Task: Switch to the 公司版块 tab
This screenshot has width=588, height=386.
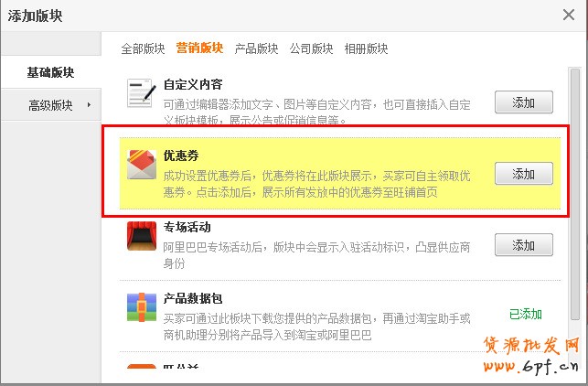Action: [311, 48]
